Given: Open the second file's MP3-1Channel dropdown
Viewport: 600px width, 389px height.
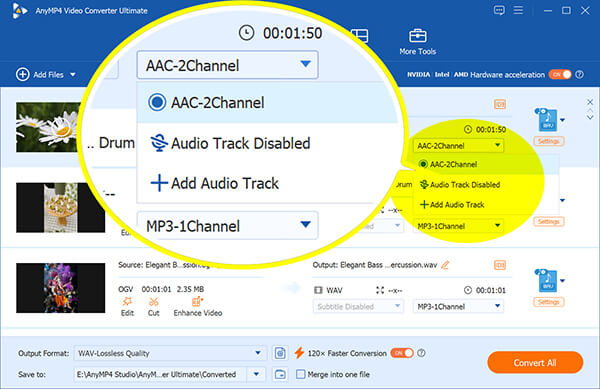Looking at the screenshot, I should point(458,226).
